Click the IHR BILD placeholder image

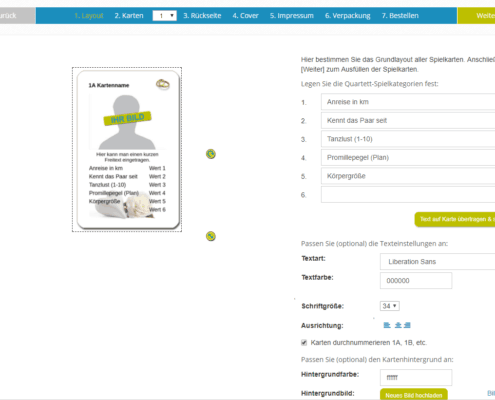[127, 122]
